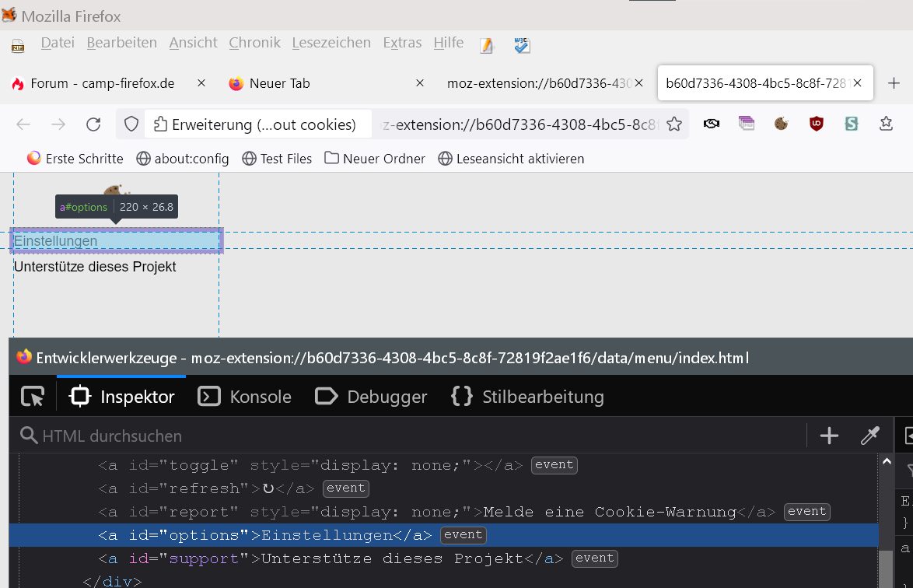Open the uBlock Origin extension icon

816,124
